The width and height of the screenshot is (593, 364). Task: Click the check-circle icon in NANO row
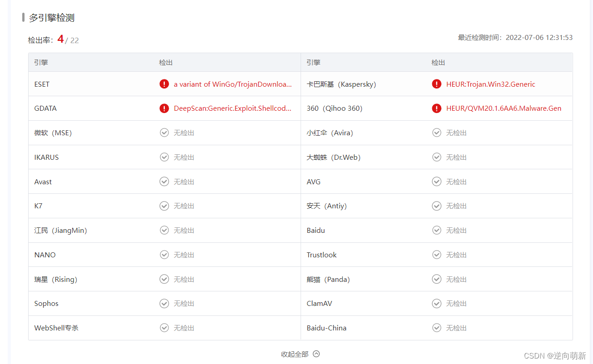click(164, 255)
